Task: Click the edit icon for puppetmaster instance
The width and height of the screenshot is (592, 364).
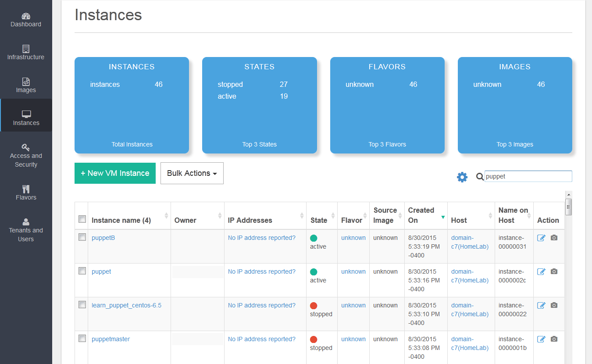Action: pos(541,339)
